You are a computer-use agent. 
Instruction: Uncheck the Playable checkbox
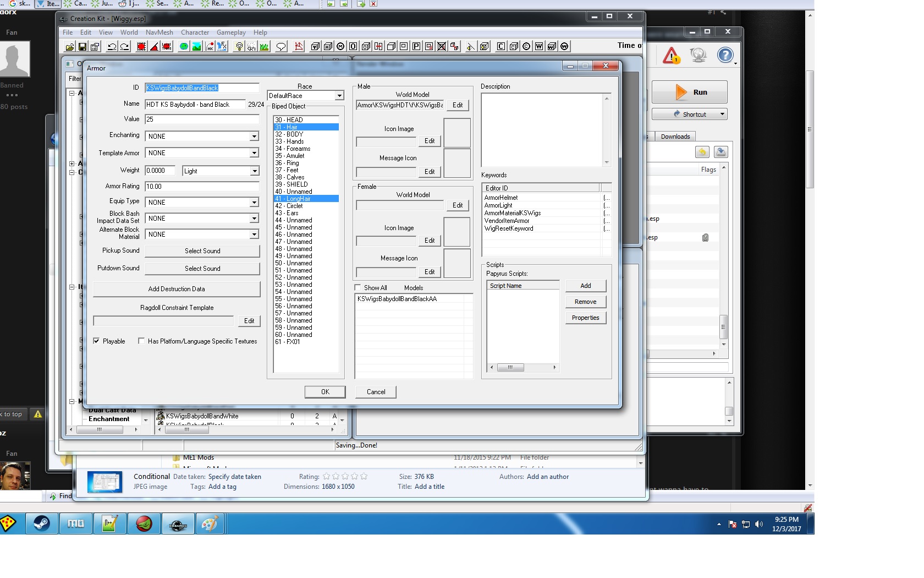click(x=97, y=341)
